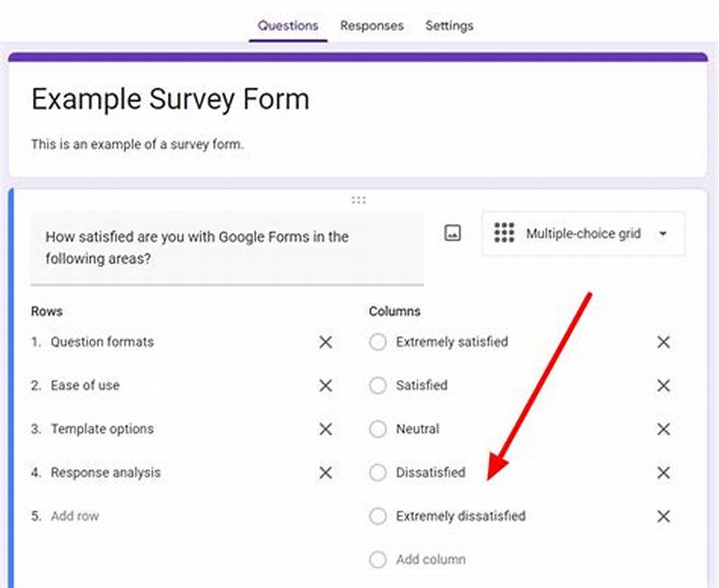Select the Satisfied radio button
The image size is (719, 588).
377,385
